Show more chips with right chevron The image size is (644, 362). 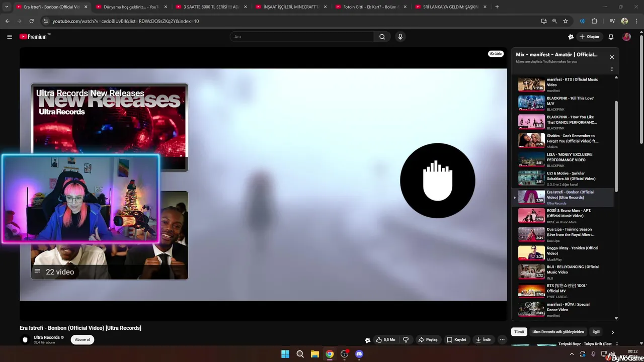click(x=612, y=332)
